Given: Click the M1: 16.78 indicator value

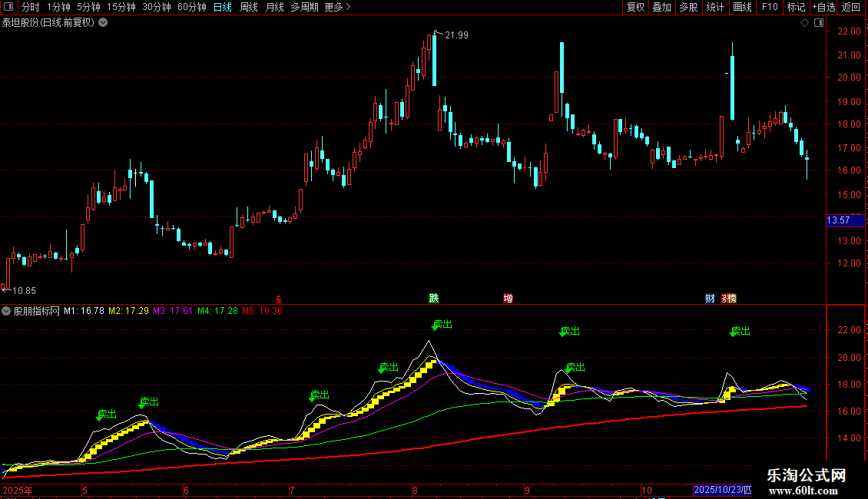Looking at the screenshot, I should coord(84,311).
